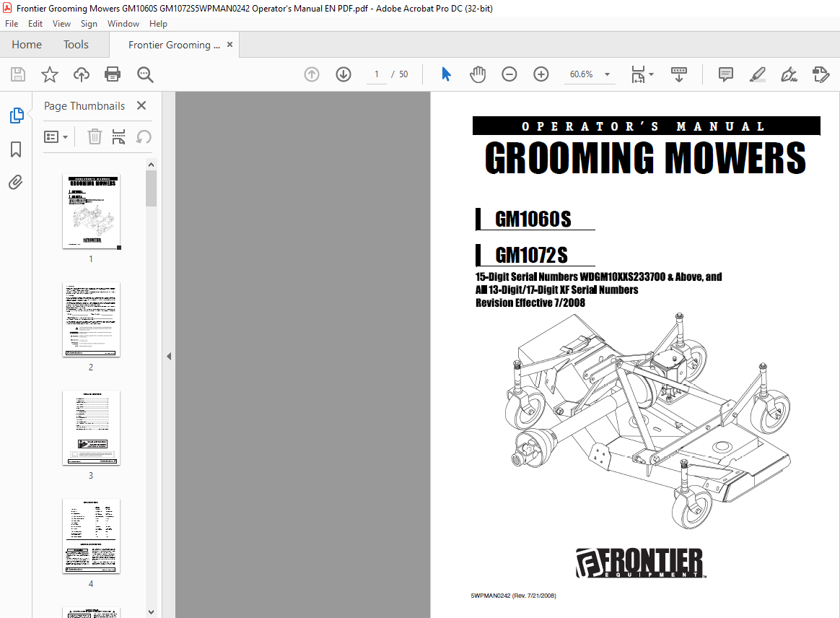Screen dimensions: 840x618
Task: Close the Frontier Grooming document tab
Action: 229,45
